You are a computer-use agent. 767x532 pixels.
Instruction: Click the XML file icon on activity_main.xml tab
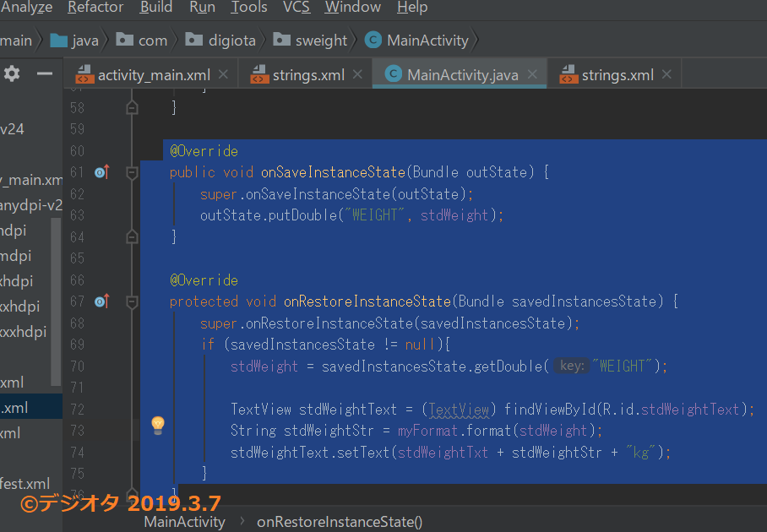(84, 74)
